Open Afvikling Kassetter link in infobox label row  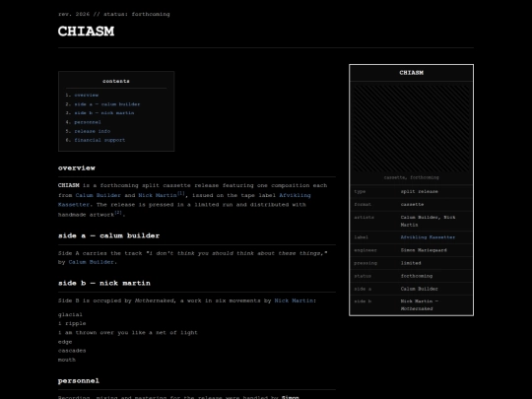[428, 237]
